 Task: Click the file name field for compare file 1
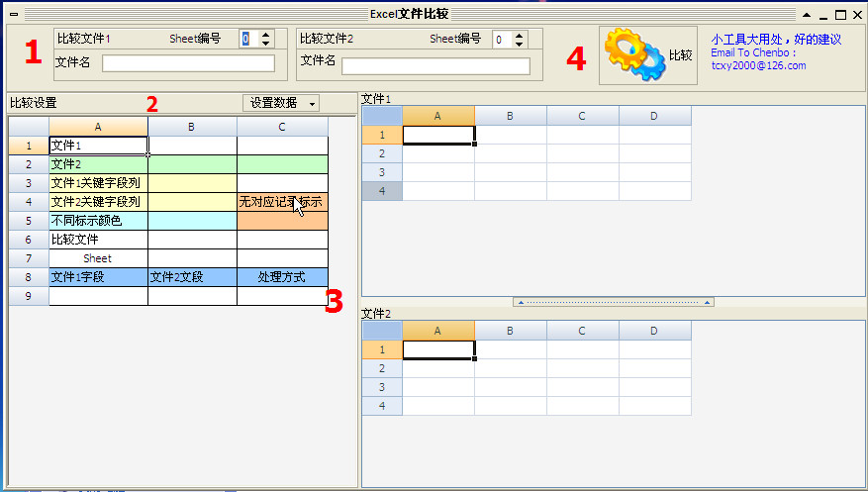188,63
